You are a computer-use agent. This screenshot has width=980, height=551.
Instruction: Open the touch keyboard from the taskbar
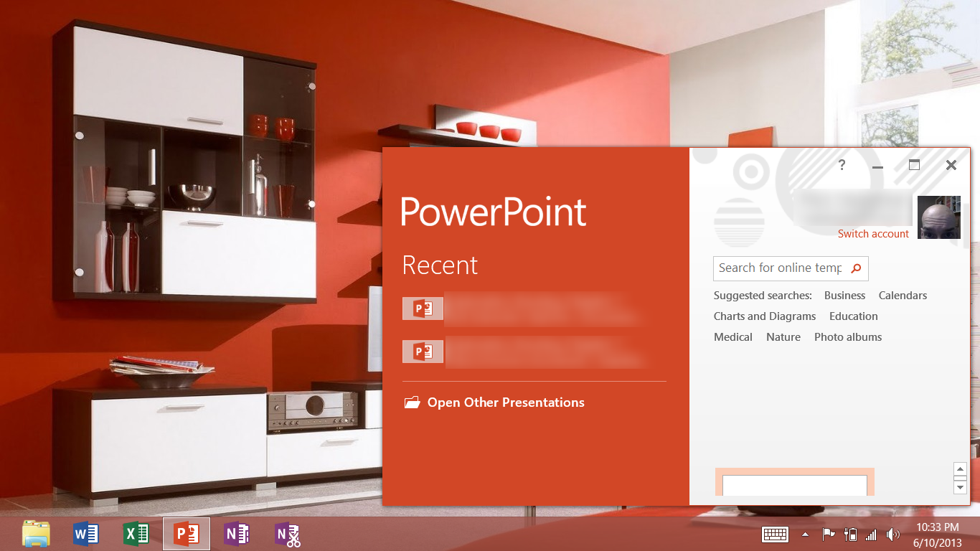coord(775,534)
